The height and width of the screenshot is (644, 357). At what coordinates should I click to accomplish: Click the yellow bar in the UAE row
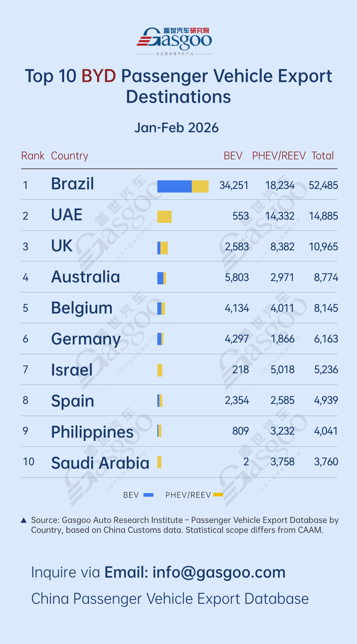point(164,217)
